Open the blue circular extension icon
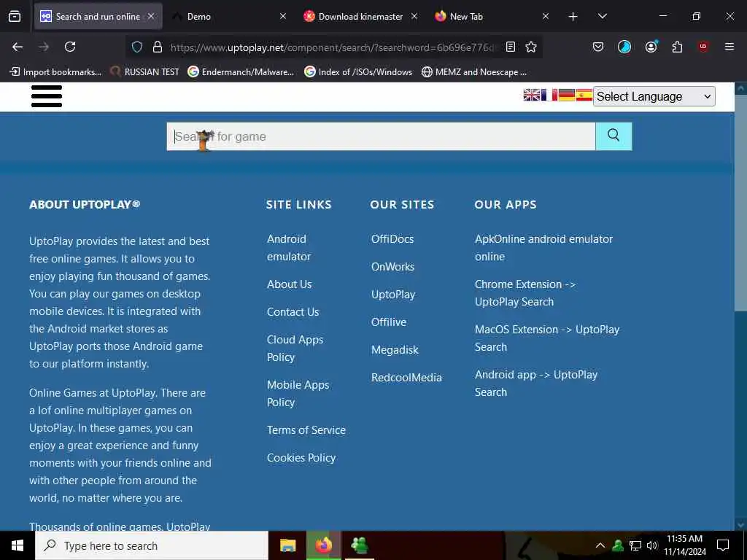Image resolution: width=747 pixels, height=560 pixels. coord(624,47)
